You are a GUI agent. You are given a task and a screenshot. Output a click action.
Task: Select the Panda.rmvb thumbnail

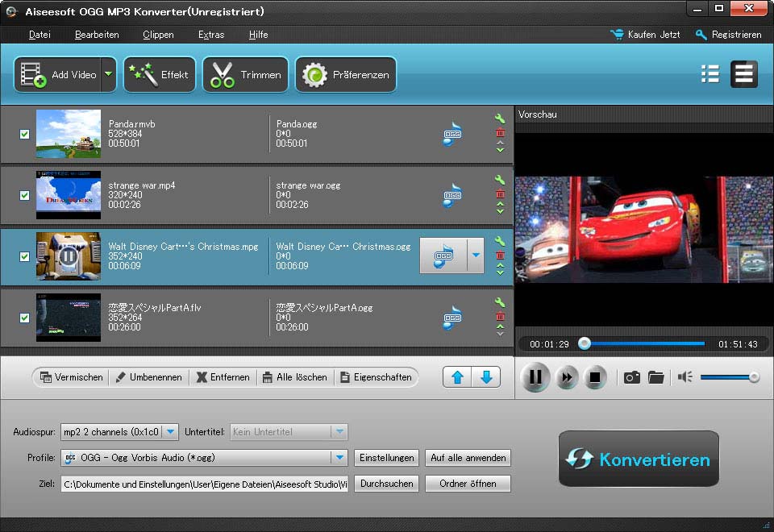pos(68,134)
